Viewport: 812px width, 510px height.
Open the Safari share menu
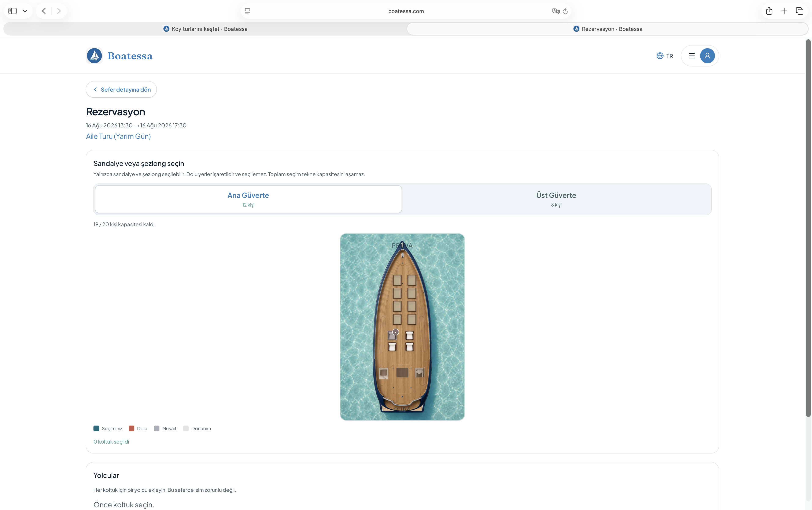click(x=769, y=11)
